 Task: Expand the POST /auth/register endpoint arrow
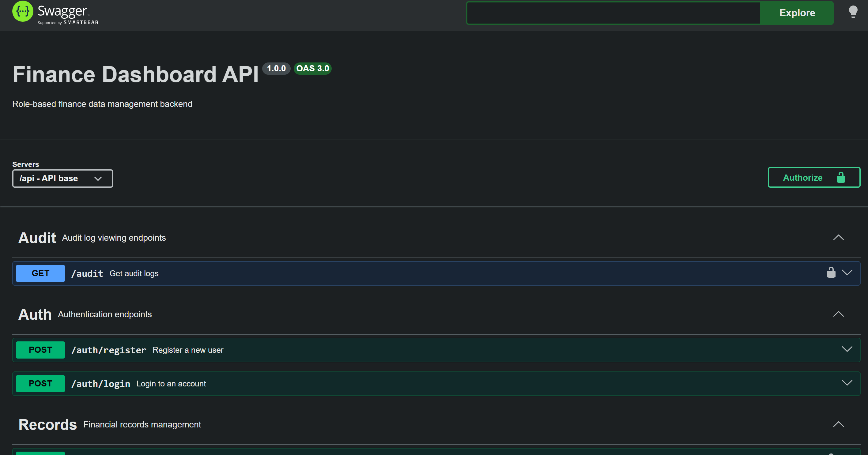[847, 349]
